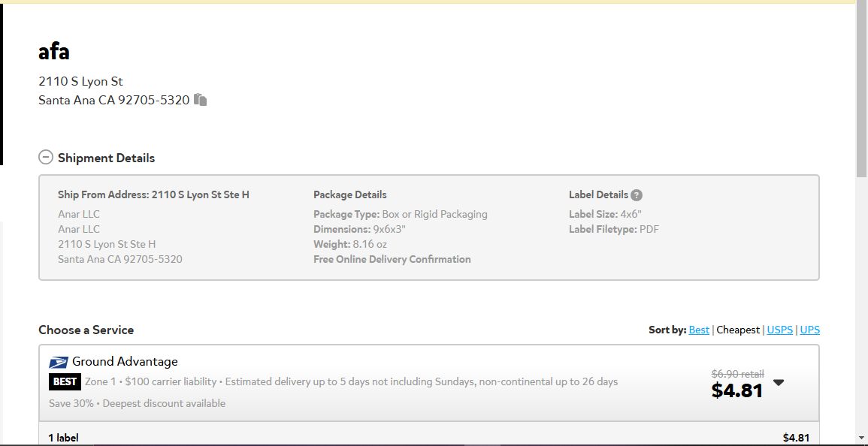Click the 1 label summary row
The image size is (868, 446).
tap(429, 436)
